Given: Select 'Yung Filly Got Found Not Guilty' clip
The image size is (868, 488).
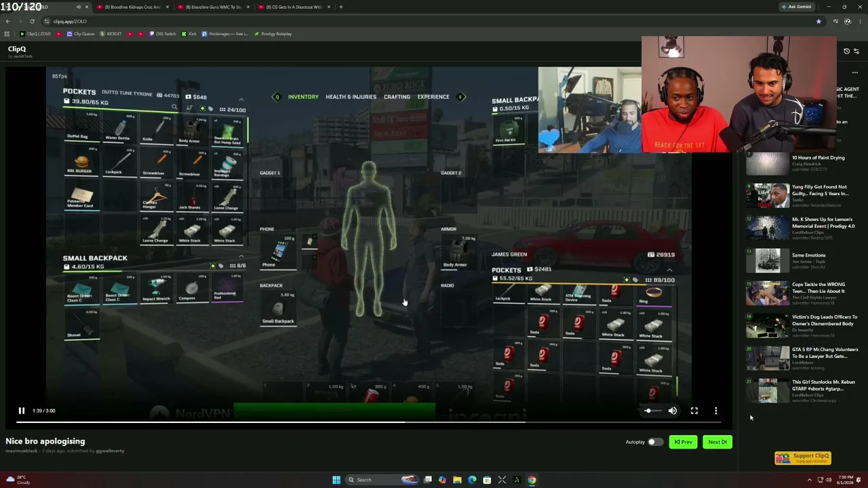Looking at the screenshot, I should [802, 195].
